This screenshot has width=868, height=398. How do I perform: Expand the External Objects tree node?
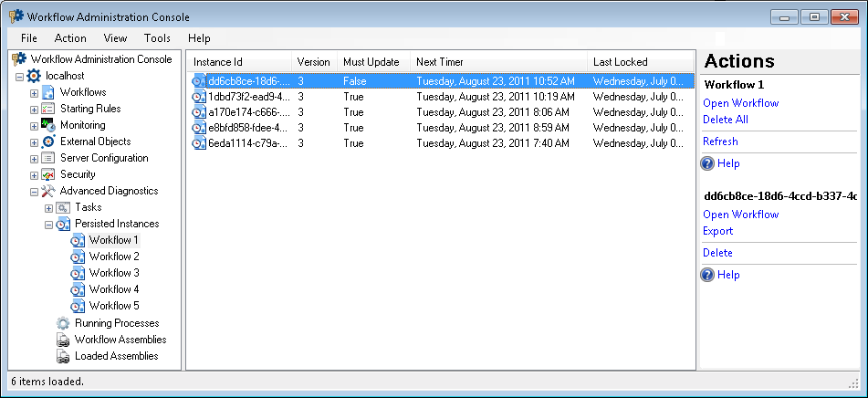[x=34, y=142]
